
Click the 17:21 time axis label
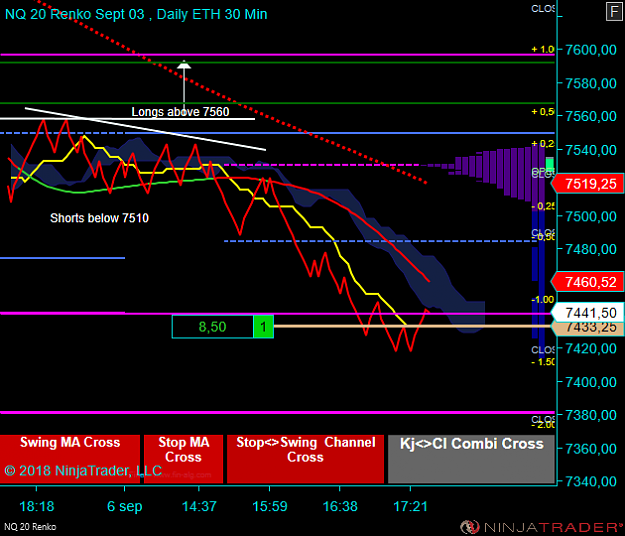(410, 507)
